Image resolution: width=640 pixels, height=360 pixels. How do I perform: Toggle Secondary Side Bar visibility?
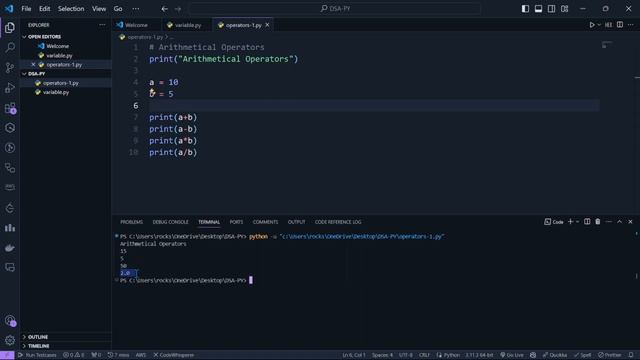tap(551, 9)
